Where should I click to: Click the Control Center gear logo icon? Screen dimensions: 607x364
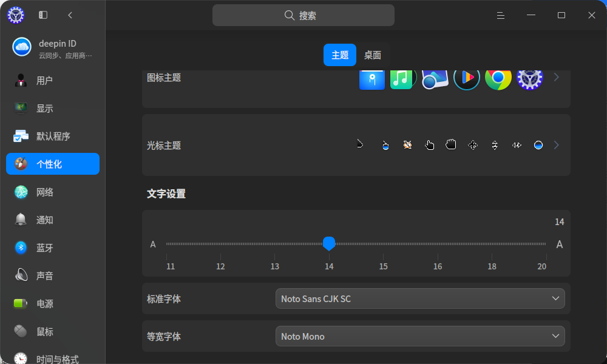(x=16, y=15)
